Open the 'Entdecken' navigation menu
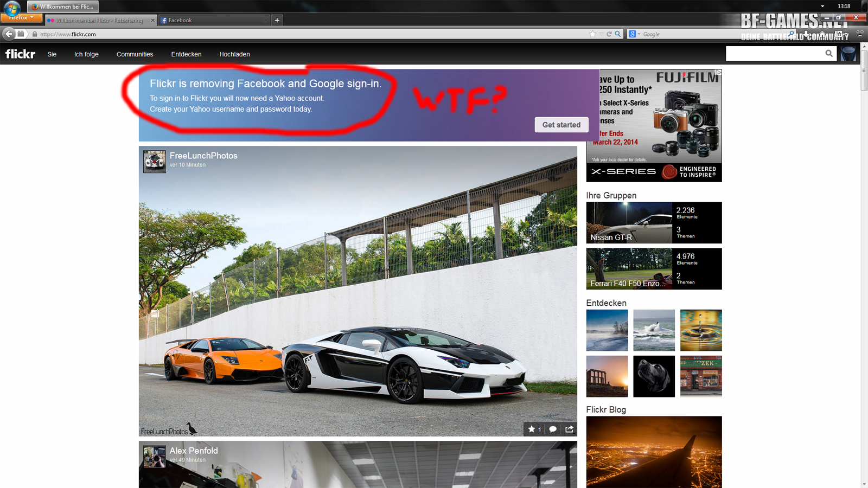This screenshot has width=868, height=488. [186, 54]
